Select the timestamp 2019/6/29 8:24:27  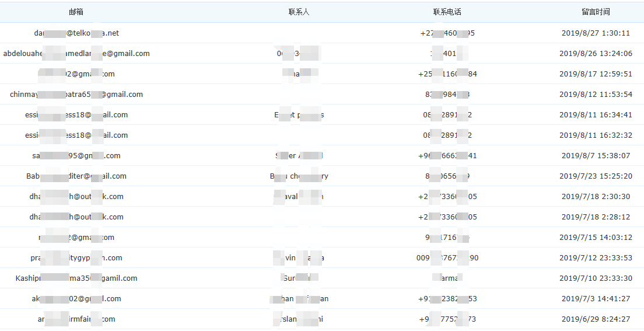tap(596, 319)
